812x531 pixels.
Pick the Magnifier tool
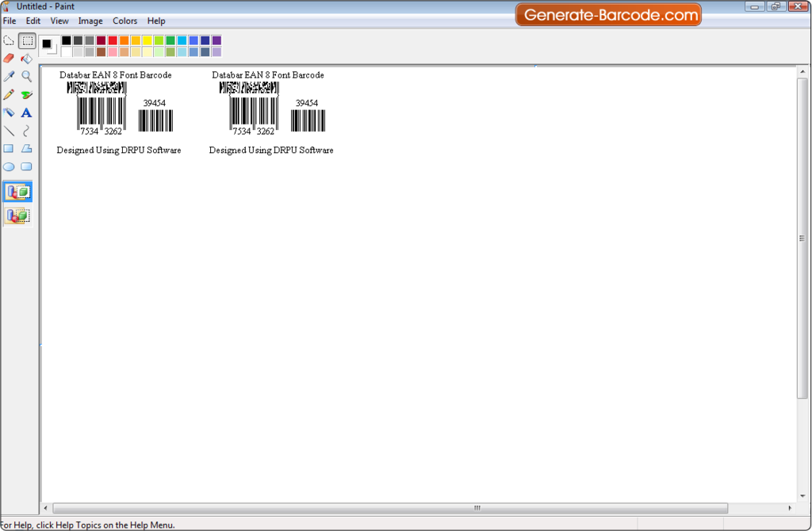[x=26, y=76]
